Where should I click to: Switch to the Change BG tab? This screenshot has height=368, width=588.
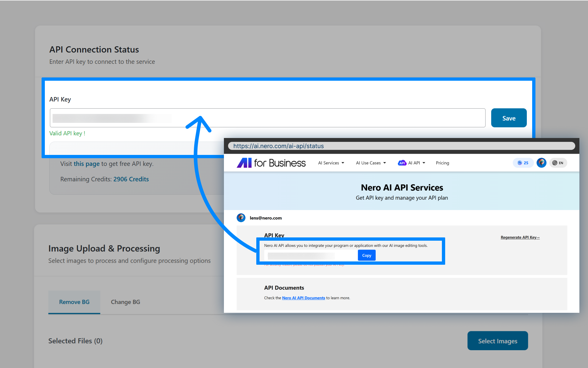point(125,302)
